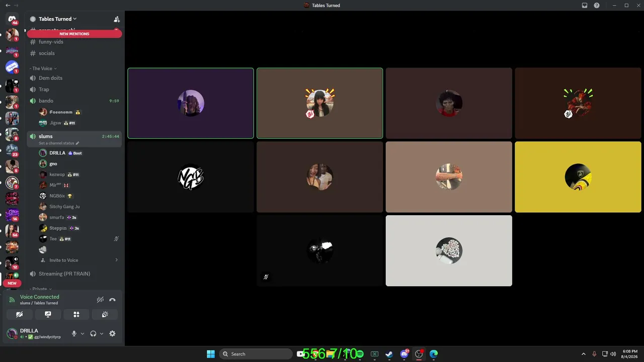Open Microsoft Edge from the taskbar

click(x=434, y=354)
